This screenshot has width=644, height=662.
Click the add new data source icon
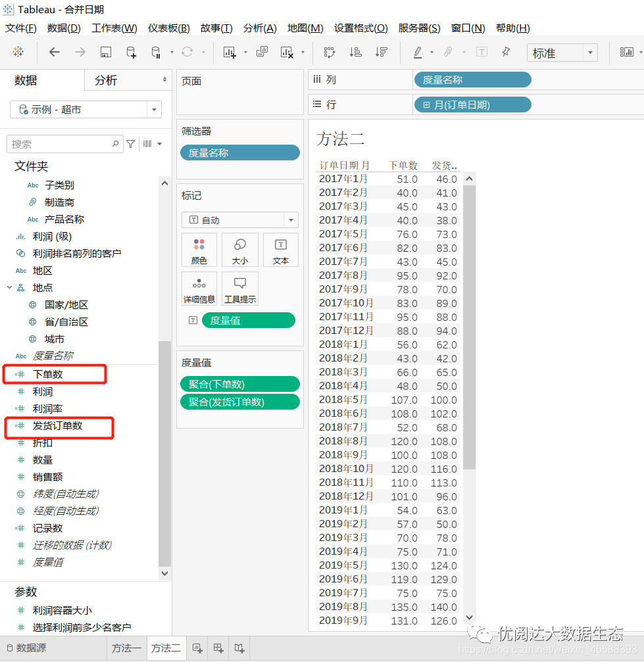tap(132, 53)
